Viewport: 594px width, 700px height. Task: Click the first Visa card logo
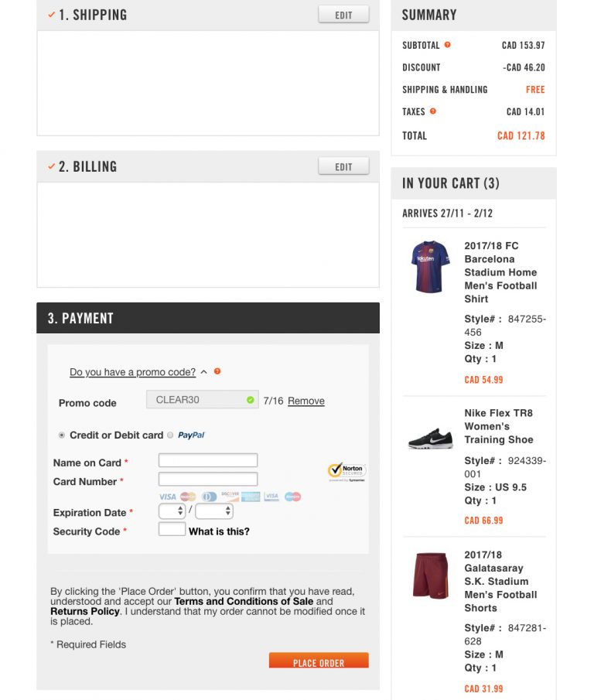click(168, 497)
